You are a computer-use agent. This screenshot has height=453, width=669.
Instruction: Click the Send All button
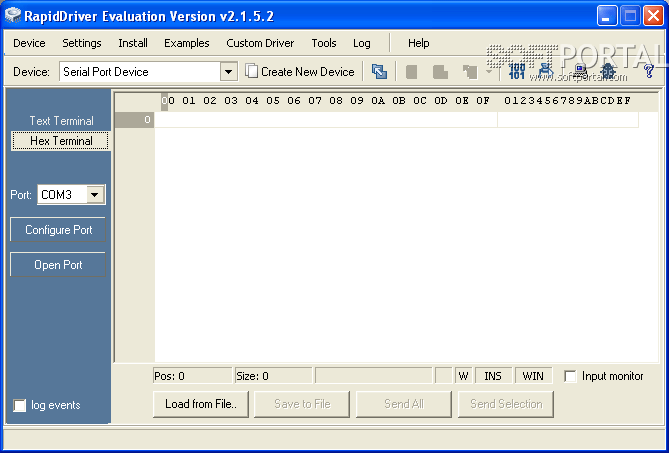(404, 404)
